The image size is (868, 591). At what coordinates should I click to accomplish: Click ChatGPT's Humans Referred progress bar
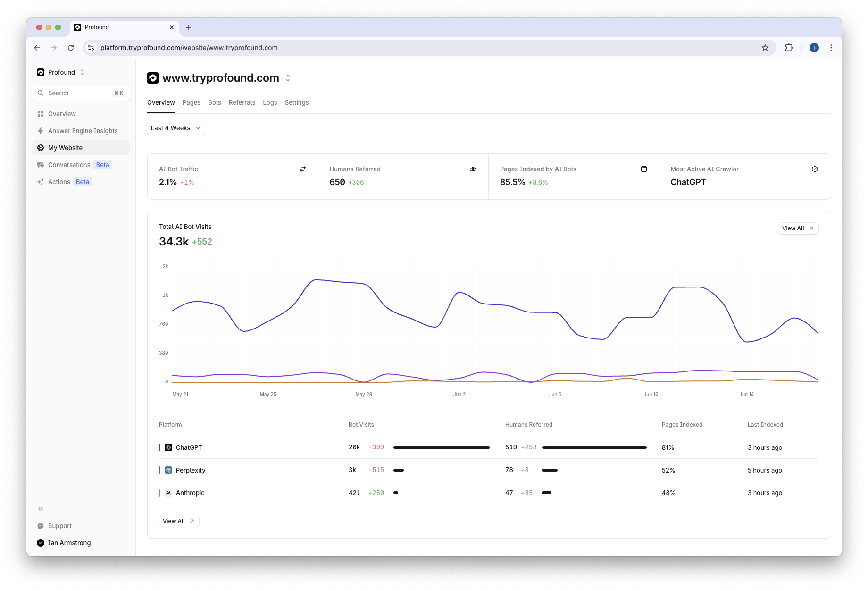pyautogui.click(x=594, y=447)
